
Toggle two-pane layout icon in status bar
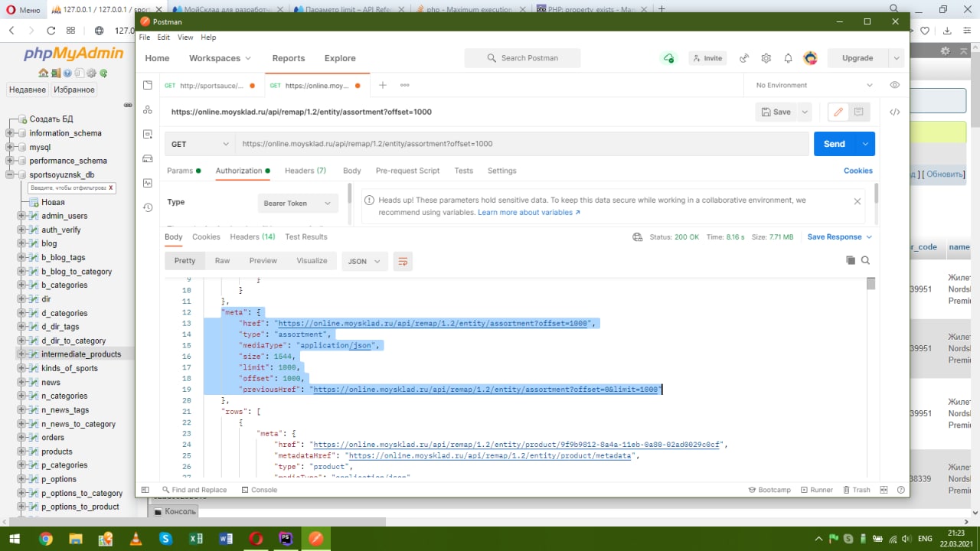coord(884,490)
